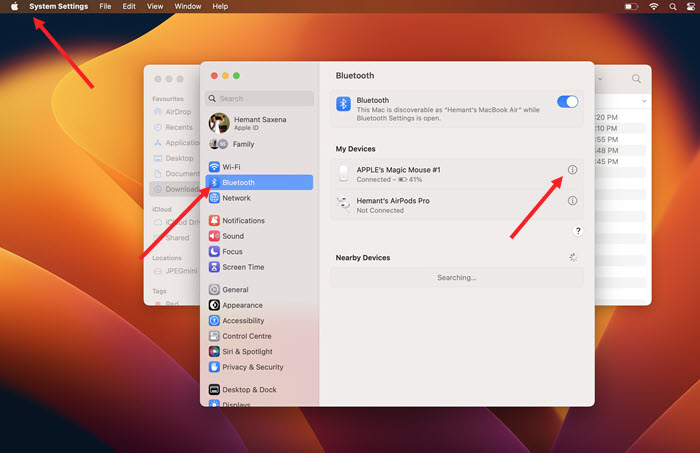The image size is (700, 453).
Task: Open Sound settings
Action: point(259,236)
